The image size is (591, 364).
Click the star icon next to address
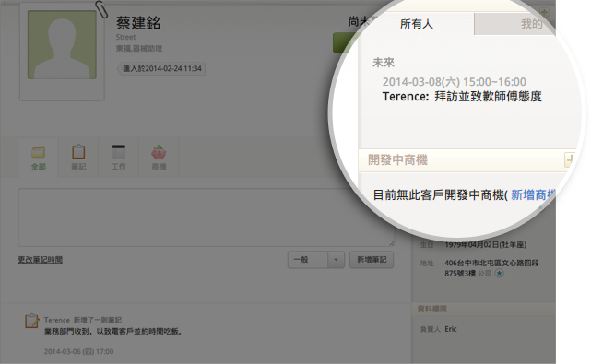click(499, 273)
